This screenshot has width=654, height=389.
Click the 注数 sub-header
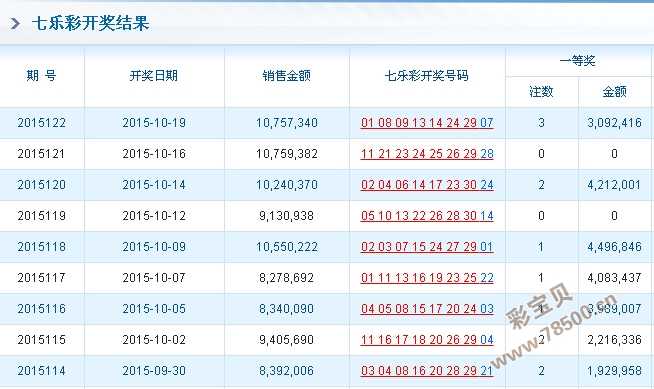[x=541, y=91]
